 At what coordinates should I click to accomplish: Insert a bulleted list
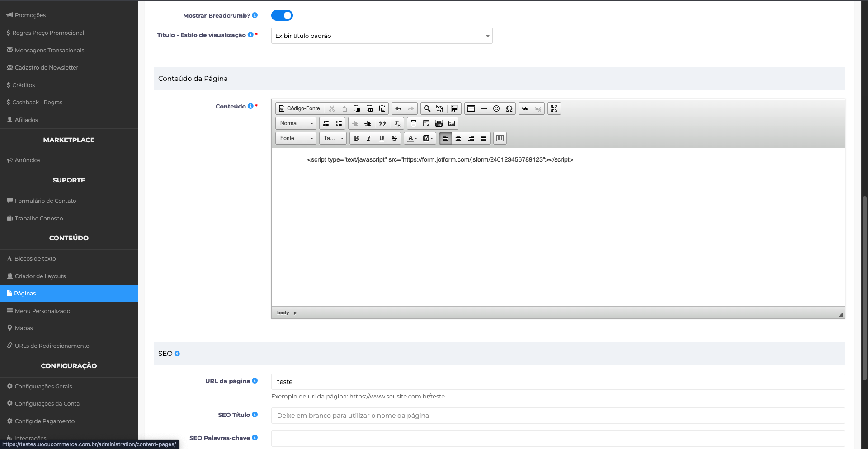[x=339, y=123]
